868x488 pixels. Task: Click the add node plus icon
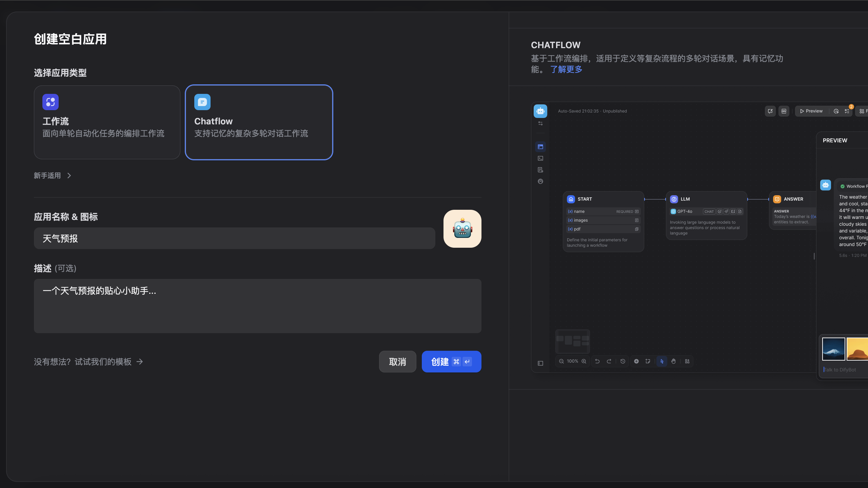click(x=636, y=361)
